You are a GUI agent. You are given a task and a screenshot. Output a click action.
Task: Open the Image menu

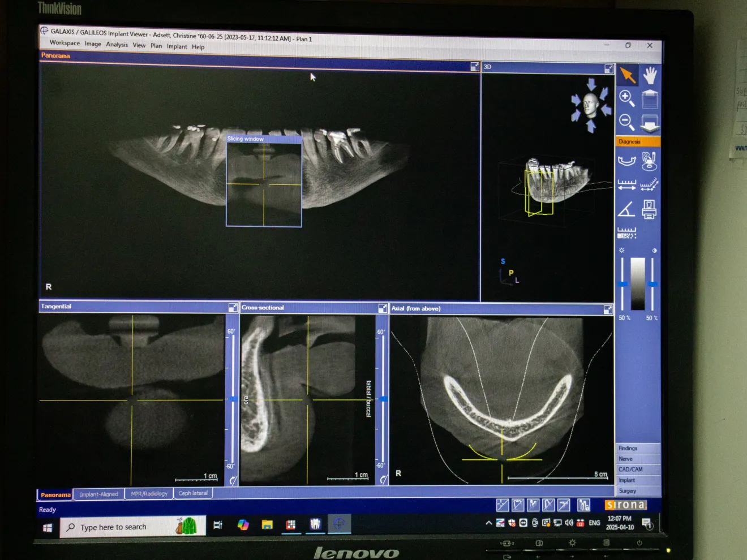(93, 44)
